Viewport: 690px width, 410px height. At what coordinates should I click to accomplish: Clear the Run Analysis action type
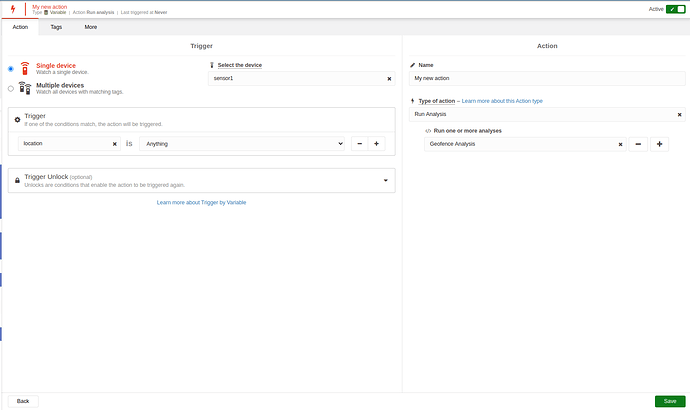(x=679, y=115)
